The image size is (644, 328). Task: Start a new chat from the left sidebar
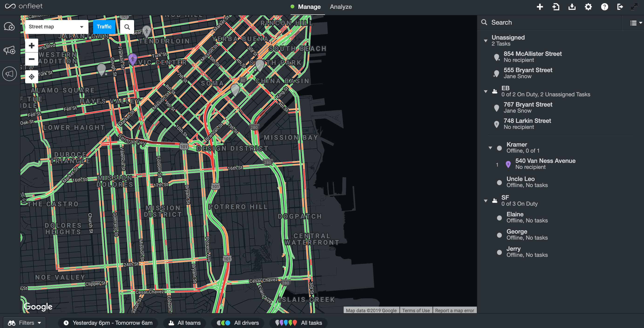point(10,26)
